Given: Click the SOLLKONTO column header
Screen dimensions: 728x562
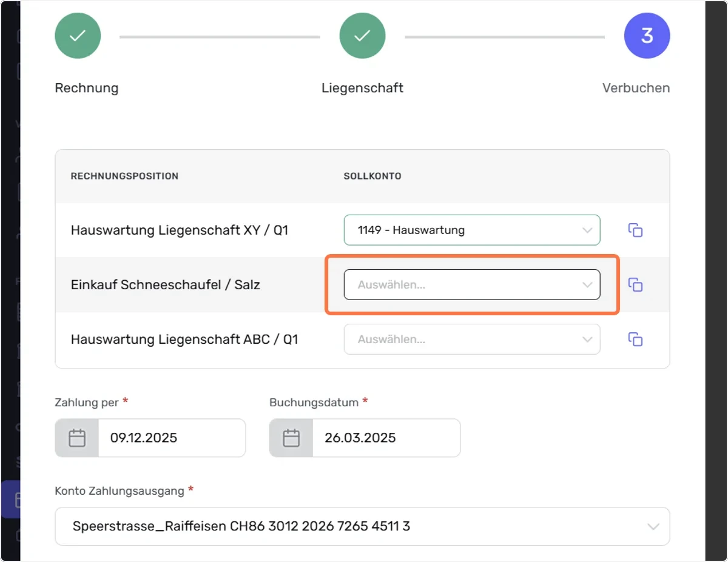Looking at the screenshot, I should [372, 176].
